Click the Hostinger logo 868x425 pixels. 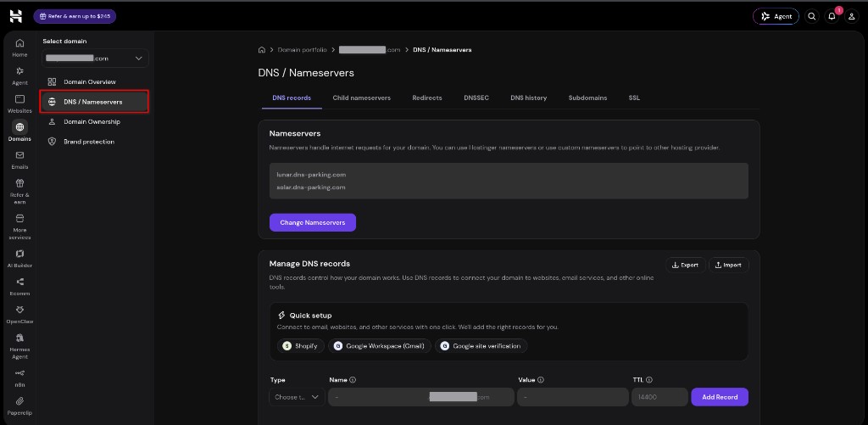15,17
